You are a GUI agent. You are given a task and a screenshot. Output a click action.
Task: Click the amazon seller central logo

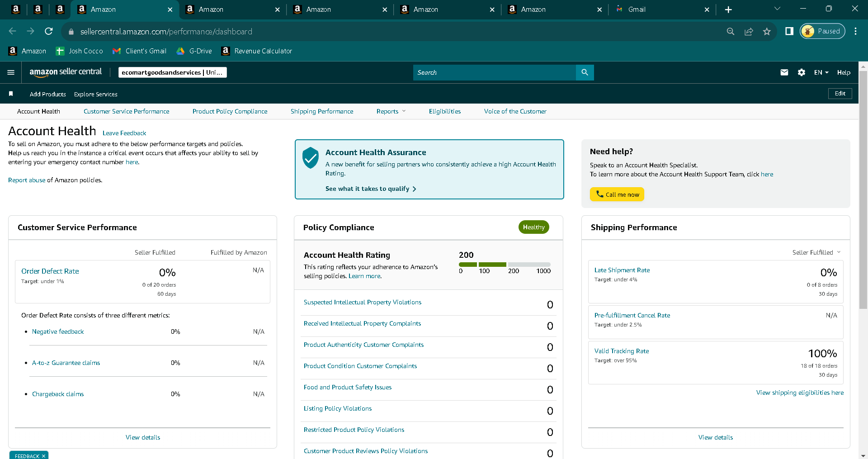pyautogui.click(x=66, y=72)
